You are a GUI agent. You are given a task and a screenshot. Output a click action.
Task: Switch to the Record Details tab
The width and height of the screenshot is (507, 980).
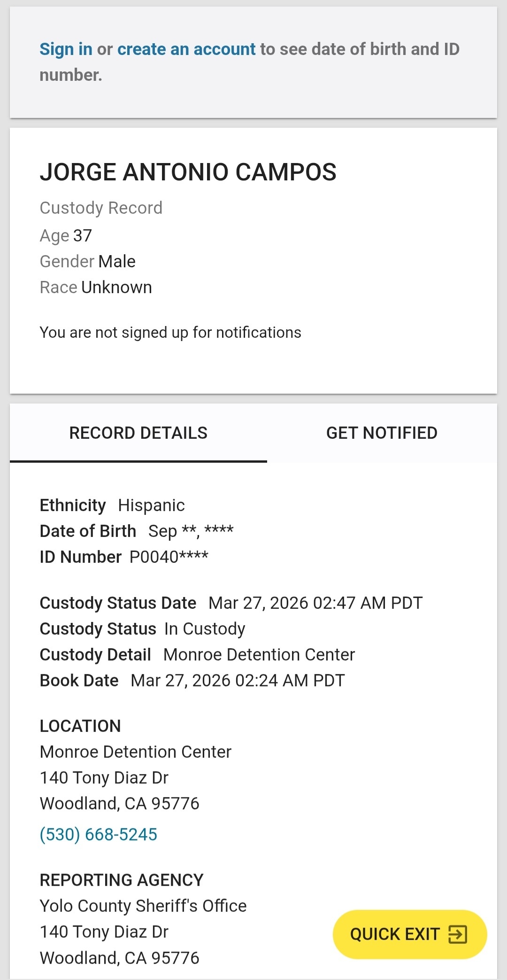(138, 433)
